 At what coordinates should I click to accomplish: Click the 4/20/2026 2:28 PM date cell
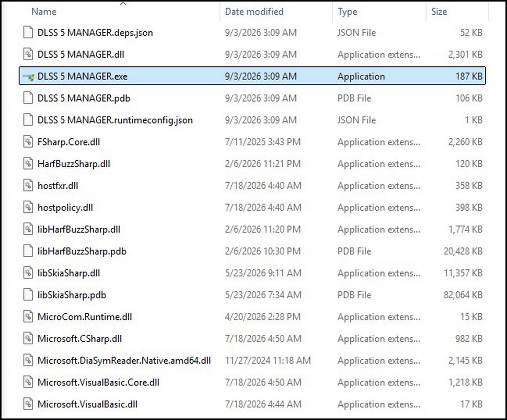(263, 317)
